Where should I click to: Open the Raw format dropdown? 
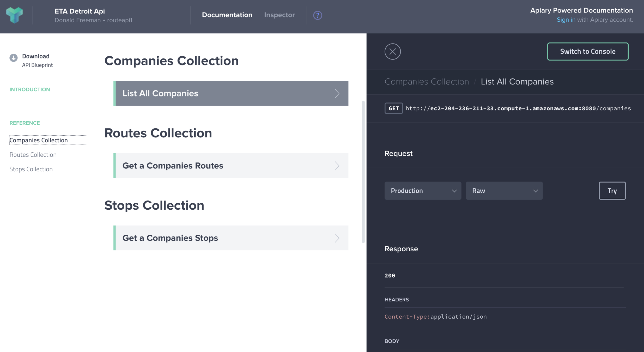point(504,191)
